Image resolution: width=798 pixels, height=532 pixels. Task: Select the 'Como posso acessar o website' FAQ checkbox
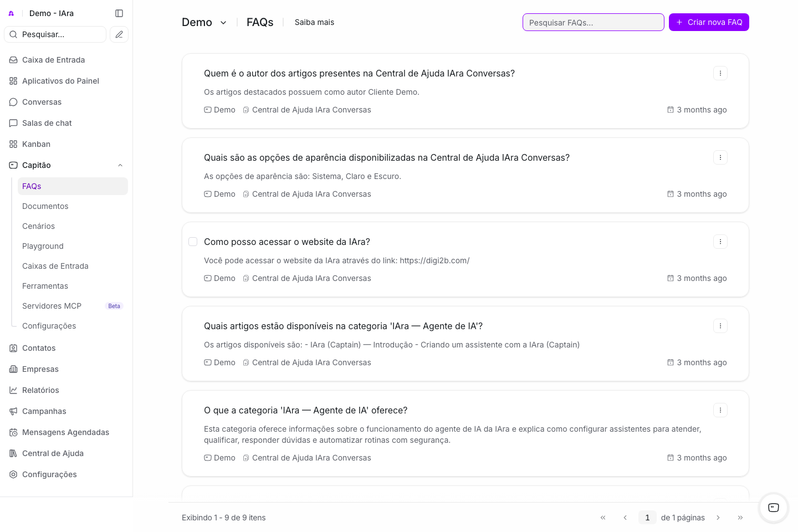click(x=193, y=242)
